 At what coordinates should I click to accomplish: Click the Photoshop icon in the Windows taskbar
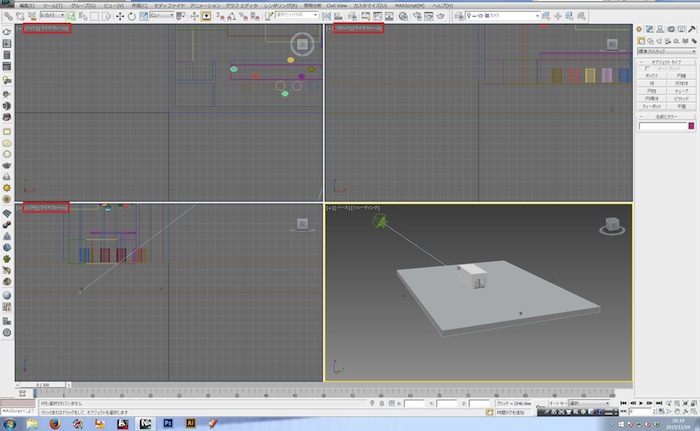click(x=168, y=423)
